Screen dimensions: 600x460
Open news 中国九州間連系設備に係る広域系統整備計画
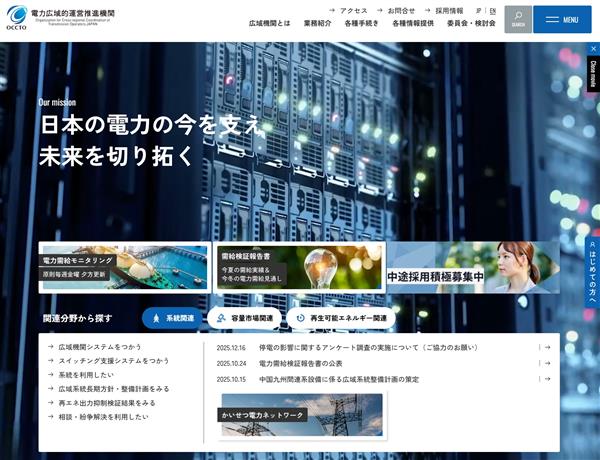click(x=339, y=379)
